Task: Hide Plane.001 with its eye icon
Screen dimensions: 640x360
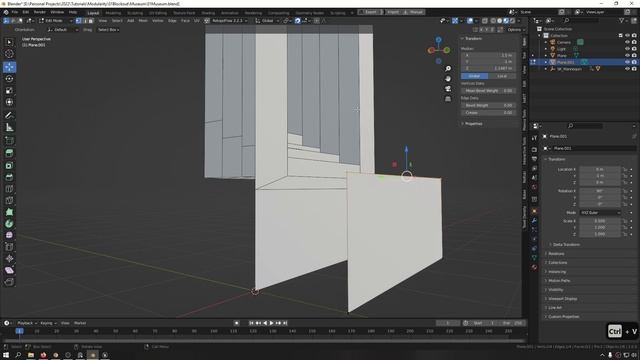Action: 627,62
